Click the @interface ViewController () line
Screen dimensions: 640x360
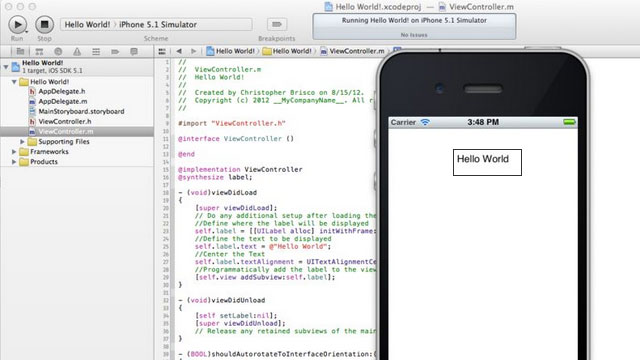[236, 139]
